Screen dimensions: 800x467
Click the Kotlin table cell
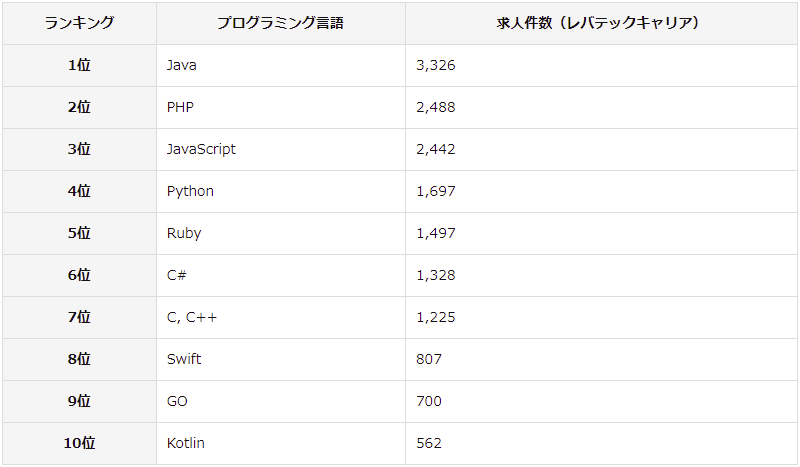(x=281, y=443)
